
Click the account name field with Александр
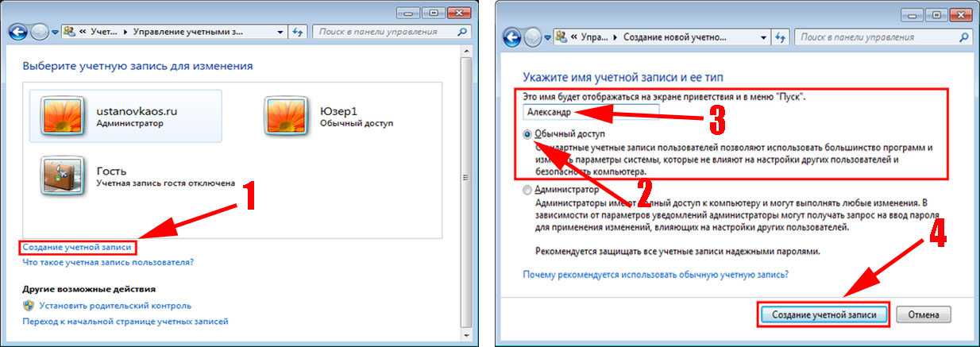click(x=591, y=113)
